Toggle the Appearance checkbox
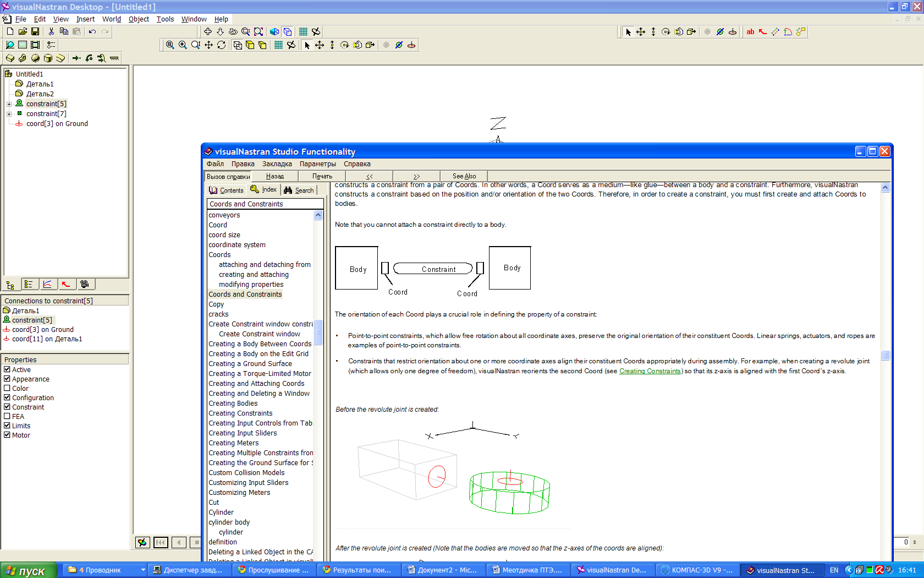 click(x=7, y=379)
